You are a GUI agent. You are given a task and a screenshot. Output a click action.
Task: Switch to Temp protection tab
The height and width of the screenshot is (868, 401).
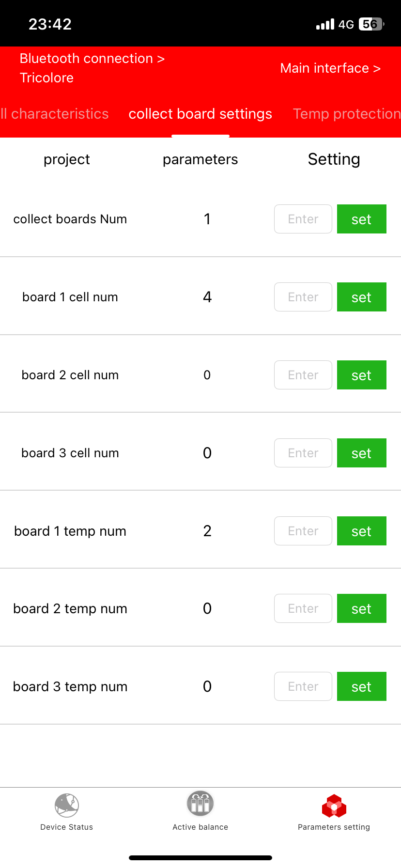point(346,114)
